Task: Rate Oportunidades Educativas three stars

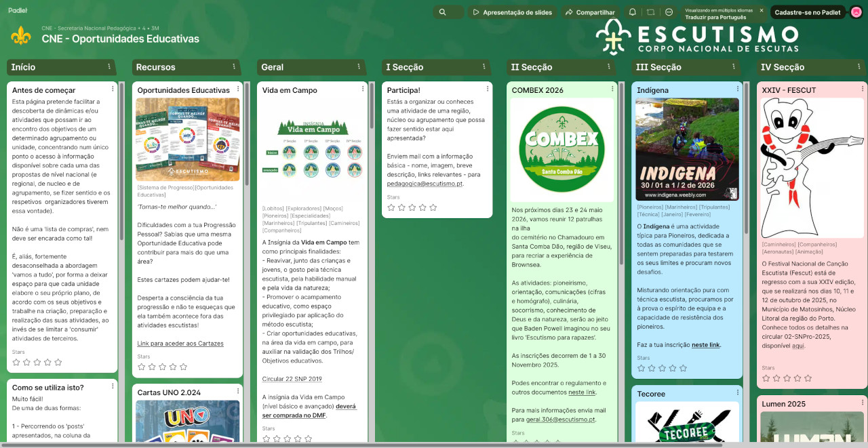Action: point(162,367)
